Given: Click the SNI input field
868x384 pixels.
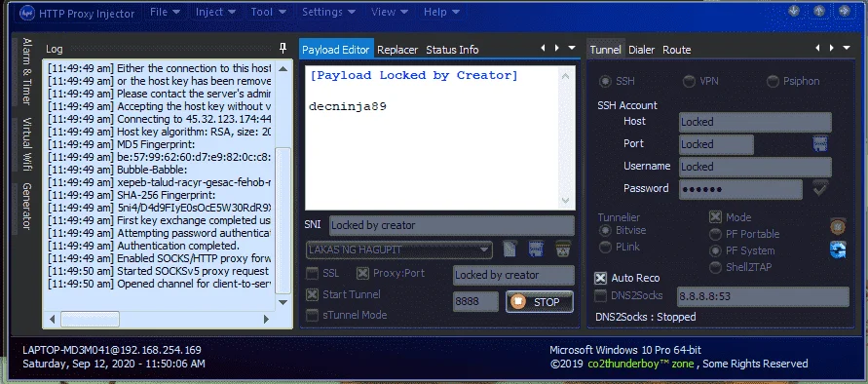Looking at the screenshot, I should pyautogui.click(x=452, y=225).
